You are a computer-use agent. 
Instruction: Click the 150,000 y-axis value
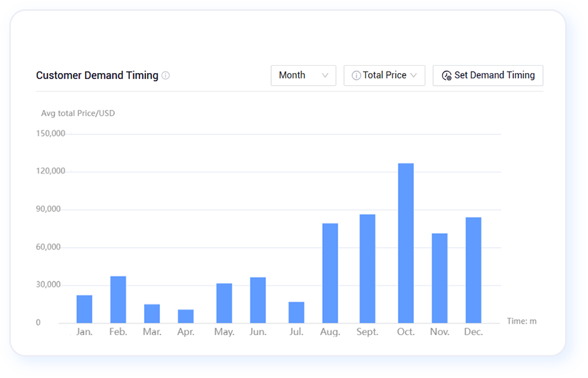[51, 133]
